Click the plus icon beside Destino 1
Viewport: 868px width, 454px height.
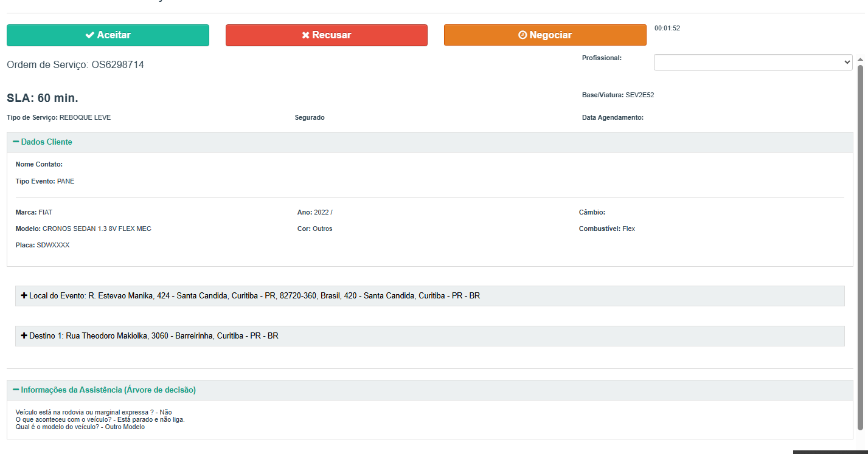click(24, 335)
